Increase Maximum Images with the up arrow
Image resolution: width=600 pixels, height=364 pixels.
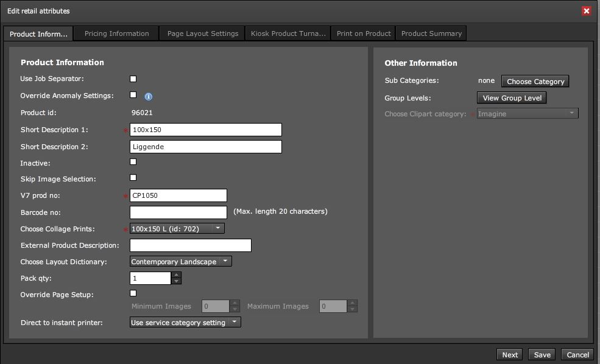coord(352,303)
